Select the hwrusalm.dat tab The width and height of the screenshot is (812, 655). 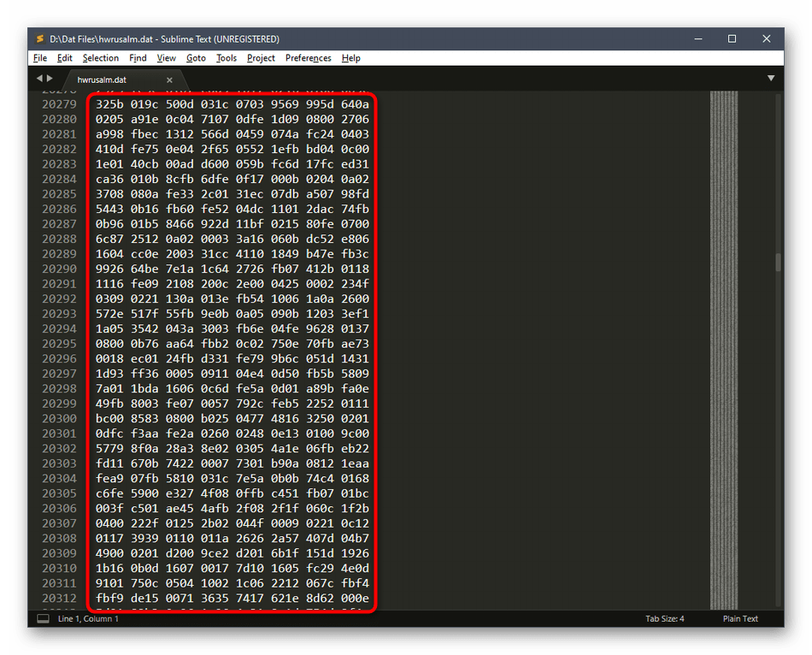(102, 80)
